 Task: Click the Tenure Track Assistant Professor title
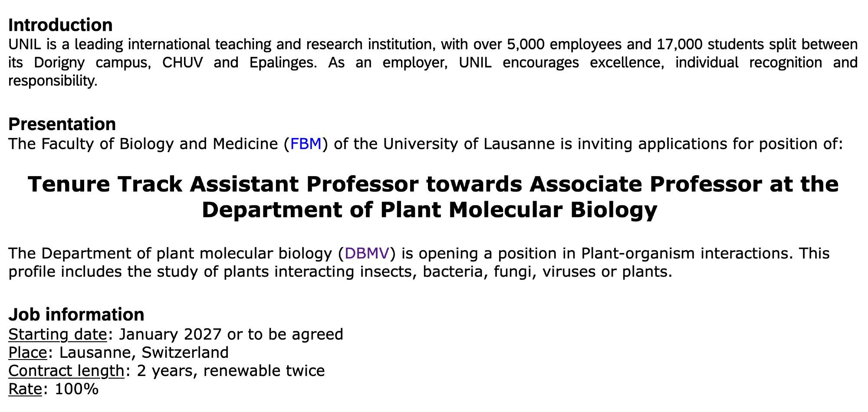(433, 184)
